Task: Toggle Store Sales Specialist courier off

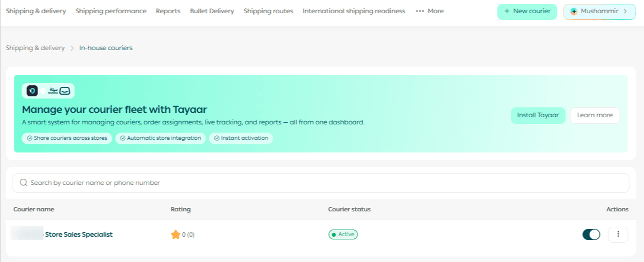Action: [x=591, y=234]
